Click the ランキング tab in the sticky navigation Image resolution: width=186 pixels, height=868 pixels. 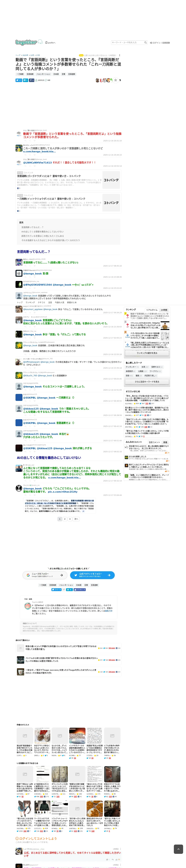(x=30, y=303)
